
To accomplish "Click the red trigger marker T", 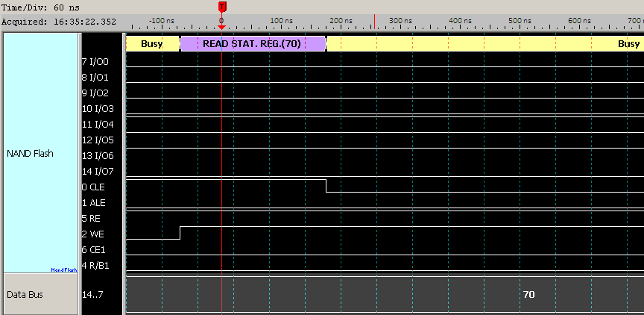I will pos(222,7).
